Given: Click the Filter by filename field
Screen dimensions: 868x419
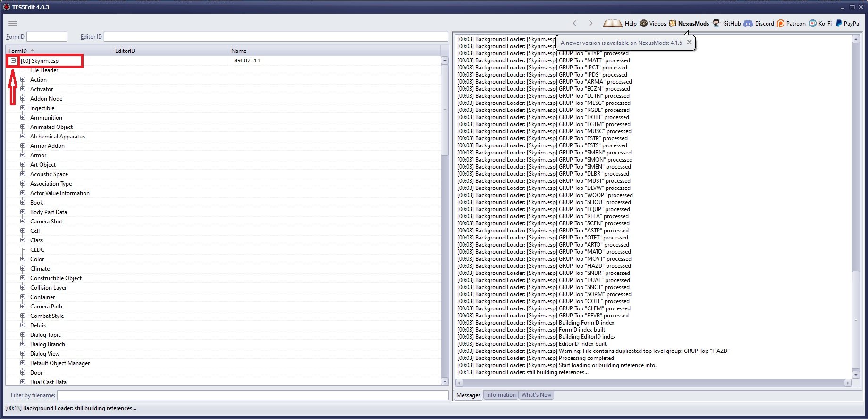Looking at the screenshot, I should 253,395.
